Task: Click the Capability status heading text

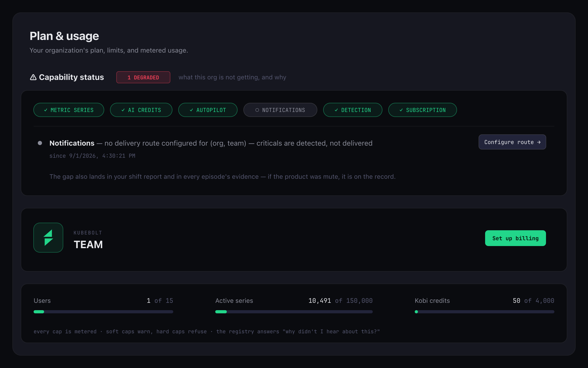Action: click(x=71, y=77)
